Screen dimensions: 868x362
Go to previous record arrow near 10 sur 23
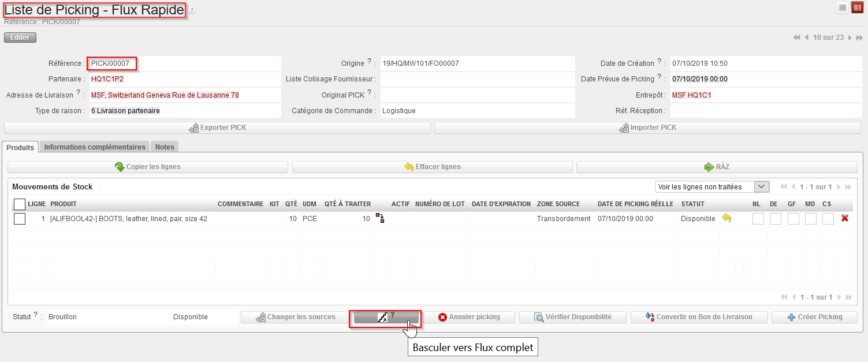[807, 38]
